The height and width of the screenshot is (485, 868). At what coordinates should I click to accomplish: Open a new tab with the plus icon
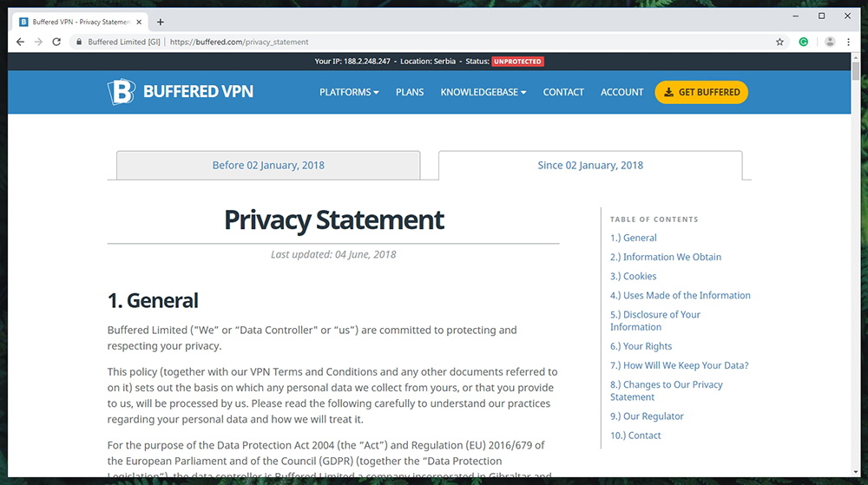(x=161, y=22)
